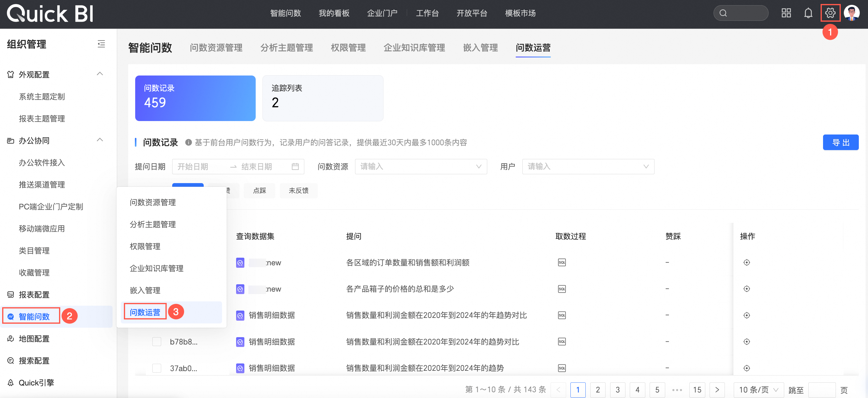
Task: Click track target icon for 各产品箱子的价格 row
Action: click(x=746, y=289)
